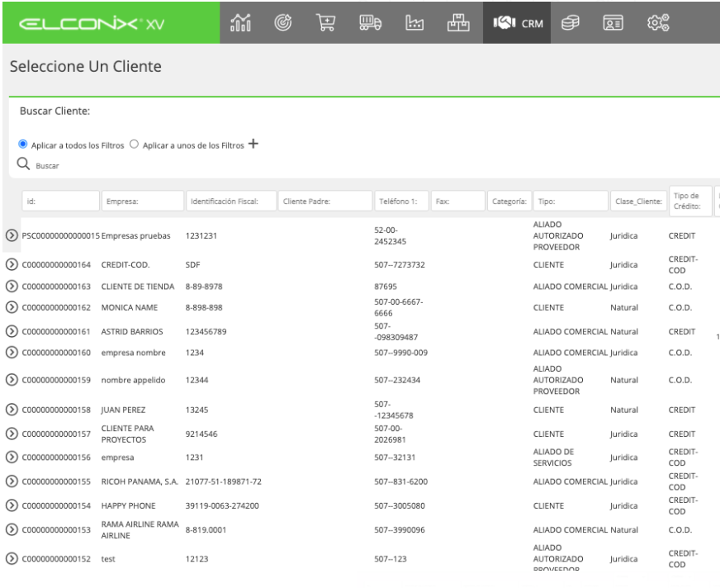Open the warehouse boxes inventory icon
Viewport: 720px width, 588px height.
click(x=458, y=22)
